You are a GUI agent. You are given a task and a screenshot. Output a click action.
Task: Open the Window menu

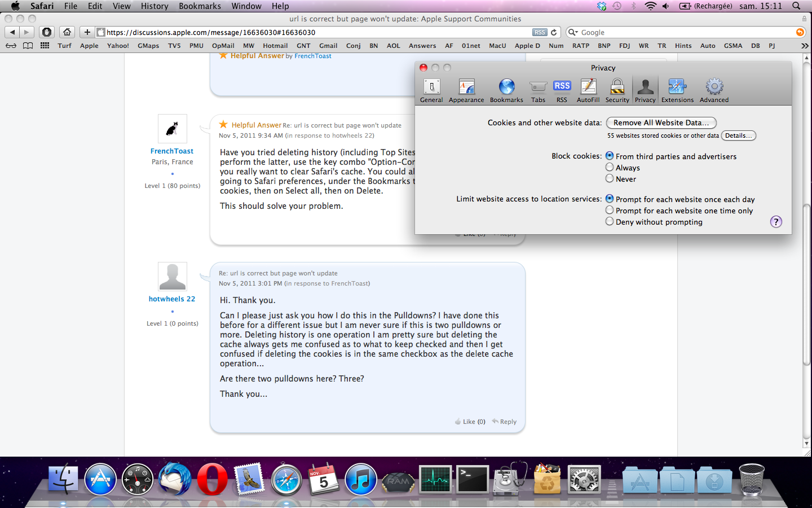pos(246,6)
